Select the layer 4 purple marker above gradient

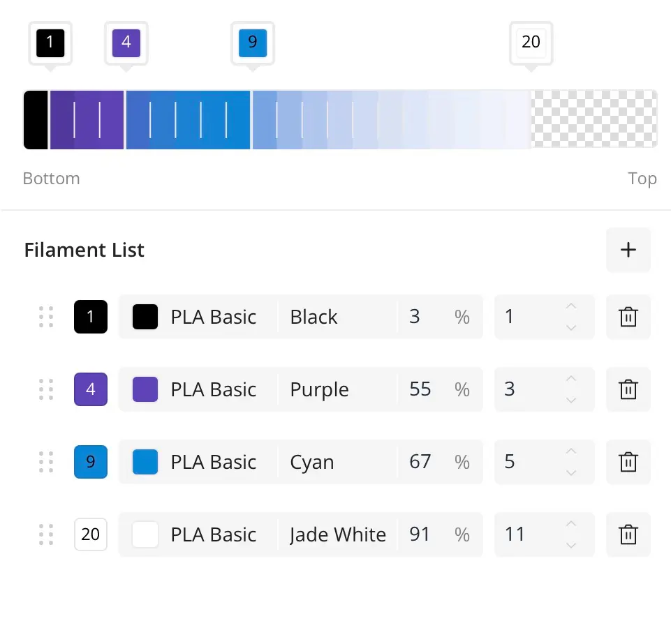126,43
